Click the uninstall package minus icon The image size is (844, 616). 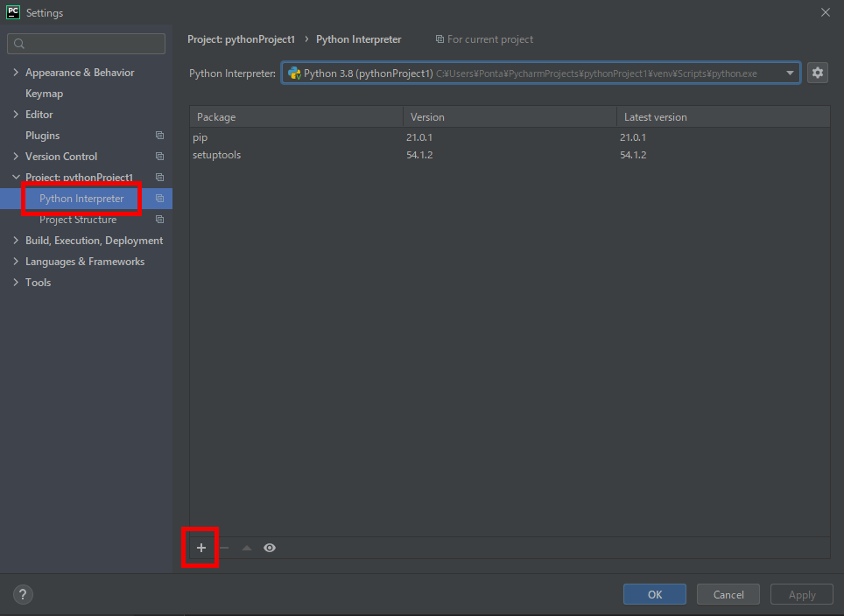[x=223, y=547]
